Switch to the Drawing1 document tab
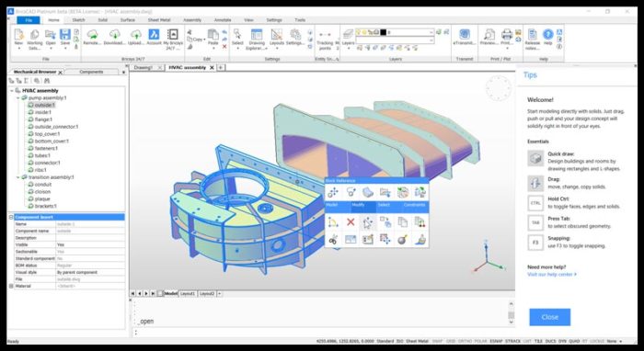Viewport: 644px width, 351px height. tap(144, 68)
